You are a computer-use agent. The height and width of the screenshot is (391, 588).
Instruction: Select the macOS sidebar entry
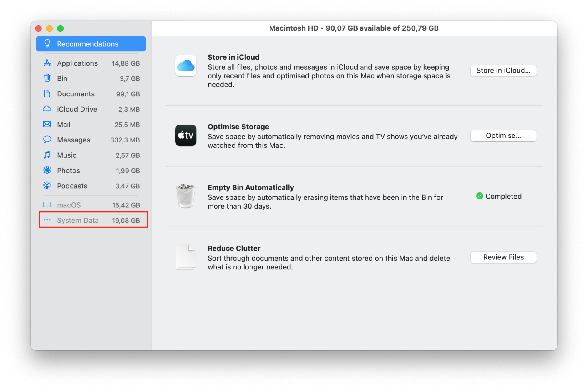tap(91, 205)
